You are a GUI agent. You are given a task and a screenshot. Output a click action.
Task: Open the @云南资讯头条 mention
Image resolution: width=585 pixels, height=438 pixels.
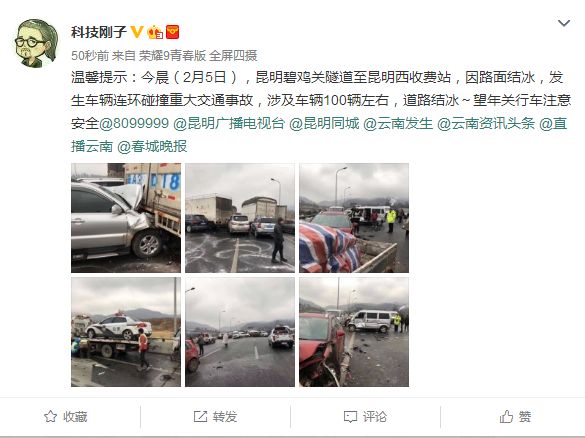(486, 123)
